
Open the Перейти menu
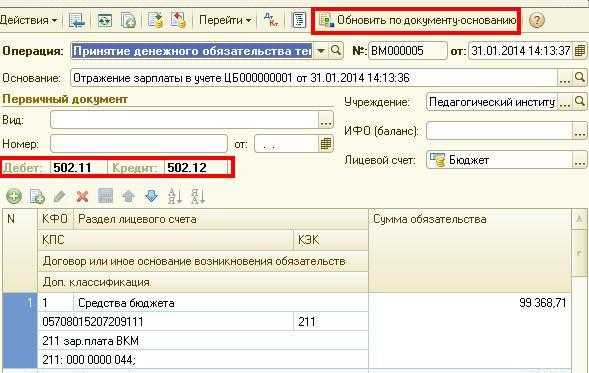[225, 20]
